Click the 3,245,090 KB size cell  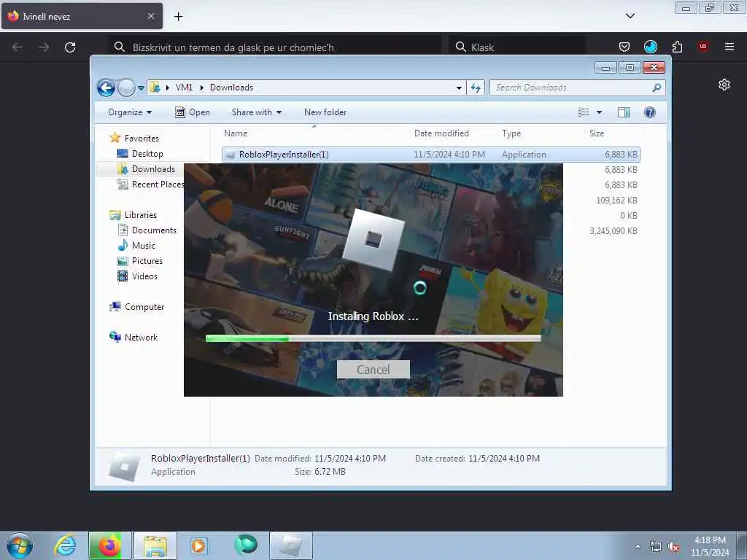click(x=614, y=231)
